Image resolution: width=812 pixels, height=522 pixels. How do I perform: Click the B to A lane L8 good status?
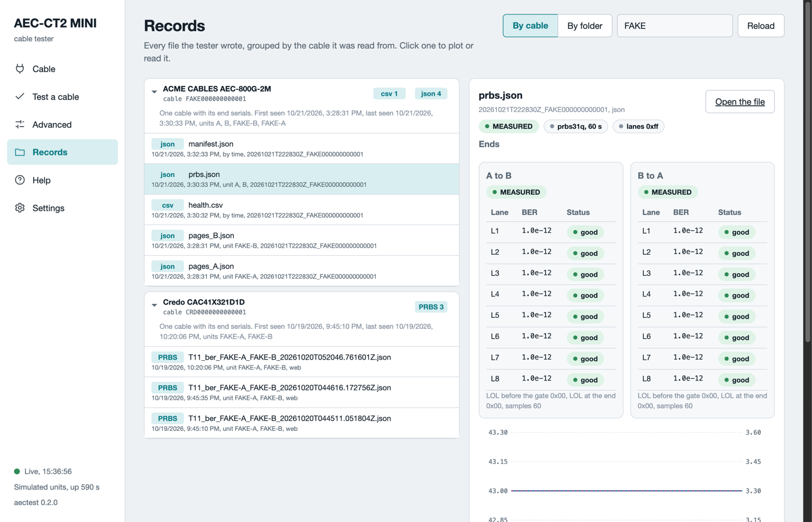pos(737,380)
